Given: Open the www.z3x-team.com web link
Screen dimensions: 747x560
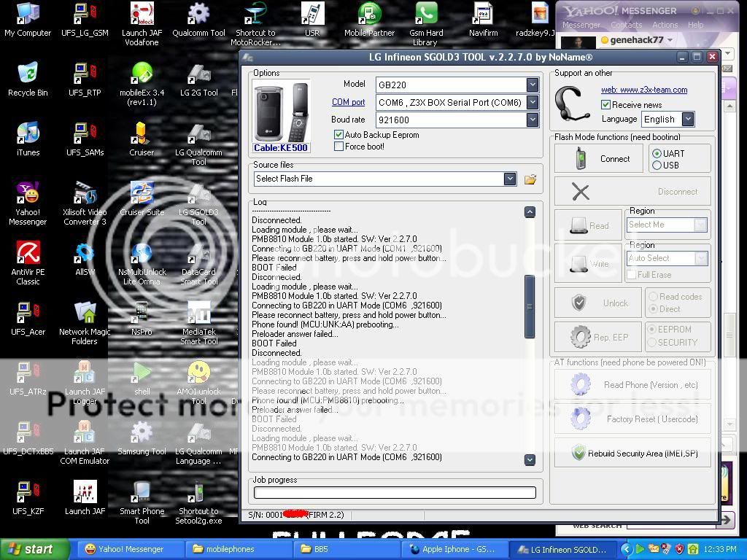Looking at the screenshot, I should pyautogui.click(x=643, y=90).
